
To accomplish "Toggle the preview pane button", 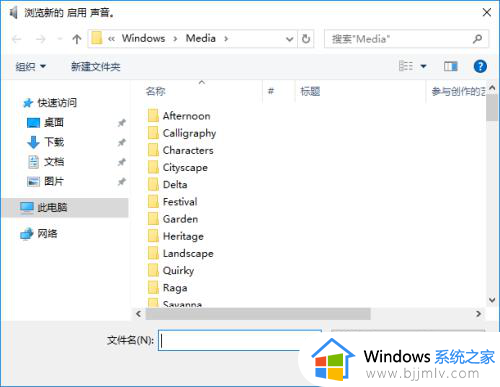I will point(450,66).
